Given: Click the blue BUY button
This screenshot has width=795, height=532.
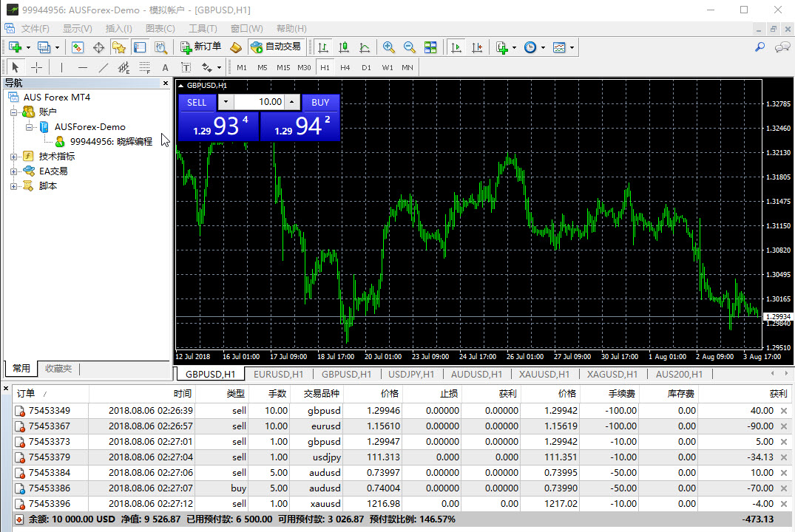Looking at the screenshot, I should 320,103.
